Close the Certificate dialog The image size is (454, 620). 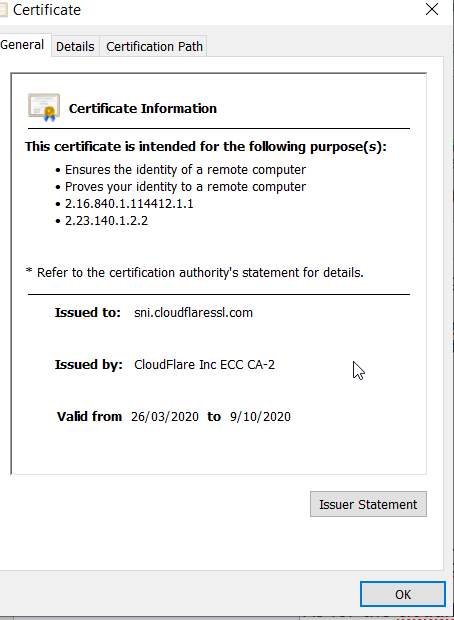pos(432,9)
